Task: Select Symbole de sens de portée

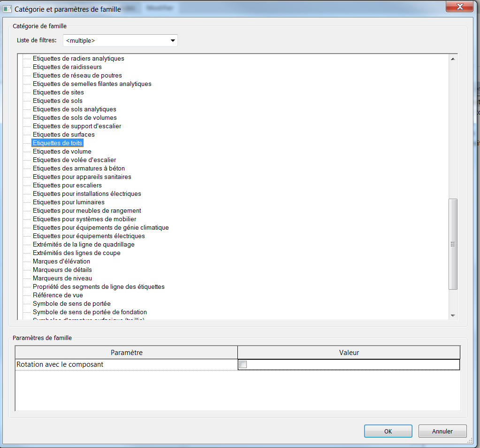Action: tap(72, 304)
